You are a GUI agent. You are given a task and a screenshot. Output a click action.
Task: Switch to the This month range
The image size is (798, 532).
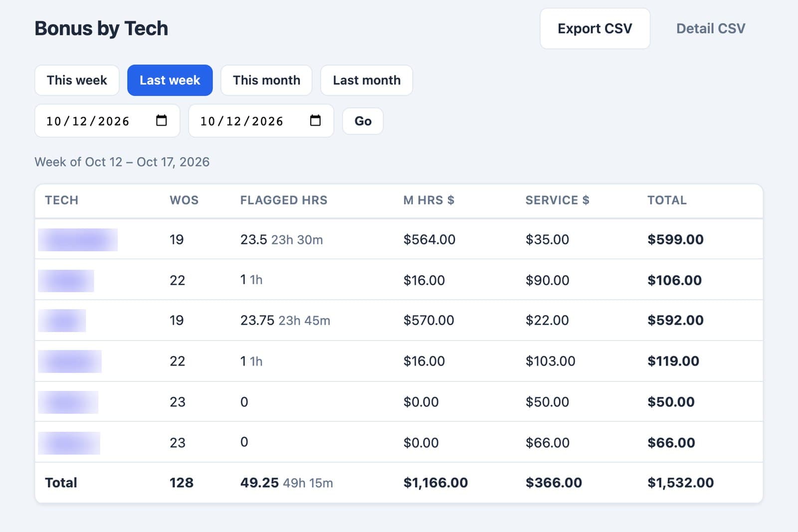(266, 80)
